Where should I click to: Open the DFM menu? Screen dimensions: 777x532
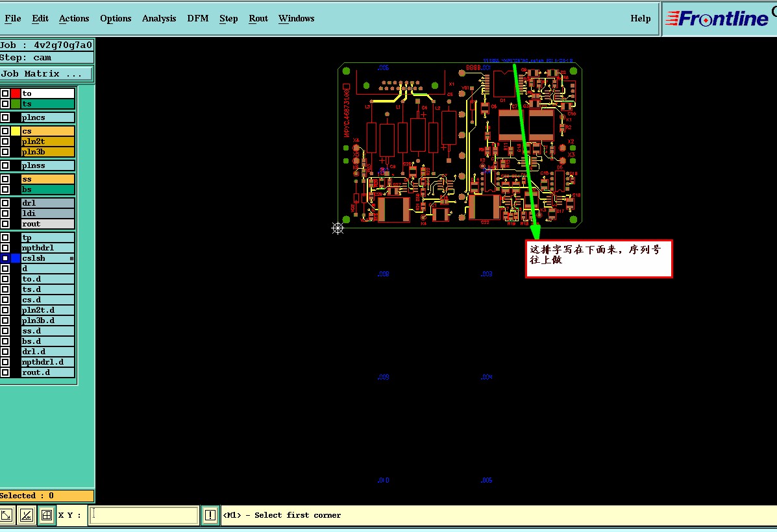click(198, 18)
